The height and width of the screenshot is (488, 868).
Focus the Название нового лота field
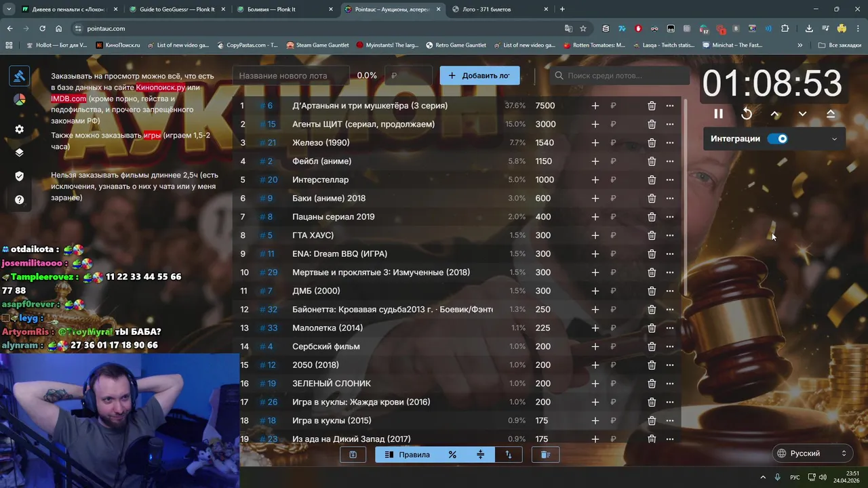point(290,76)
